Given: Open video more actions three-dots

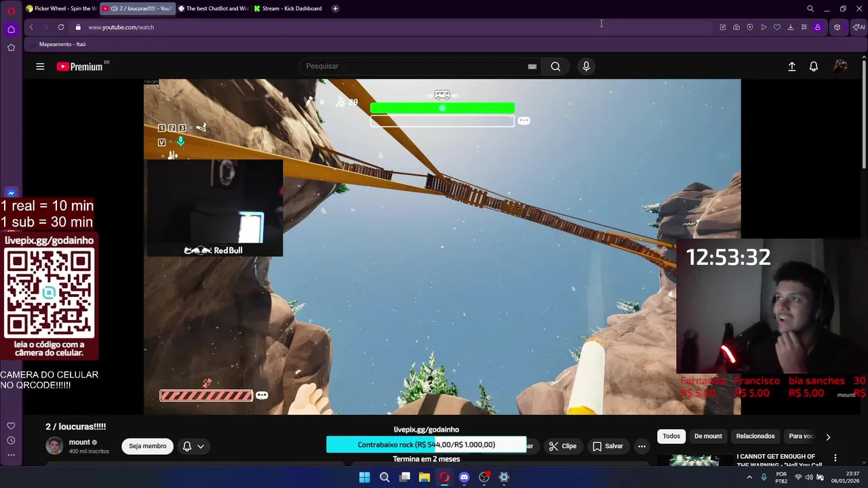Looking at the screenshot, I should tap(642, 446).
